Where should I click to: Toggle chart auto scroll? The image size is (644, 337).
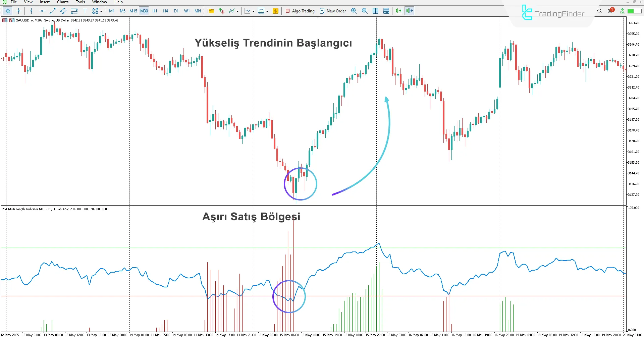coord(398,11)
